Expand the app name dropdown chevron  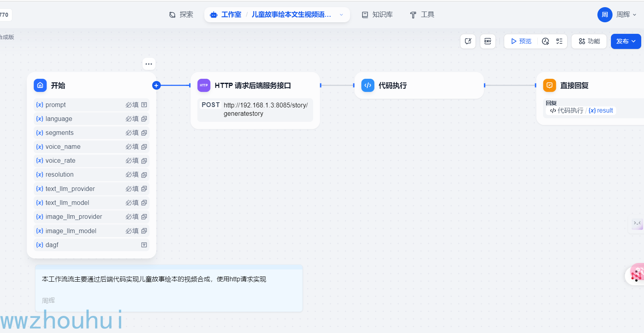click(x=341, y=15)
